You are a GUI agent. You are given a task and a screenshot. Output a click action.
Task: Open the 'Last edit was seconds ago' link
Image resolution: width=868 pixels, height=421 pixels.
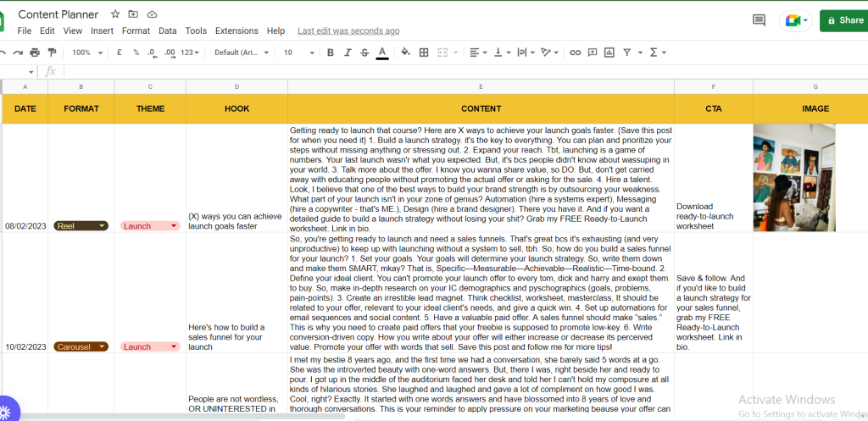coord(348,31)
